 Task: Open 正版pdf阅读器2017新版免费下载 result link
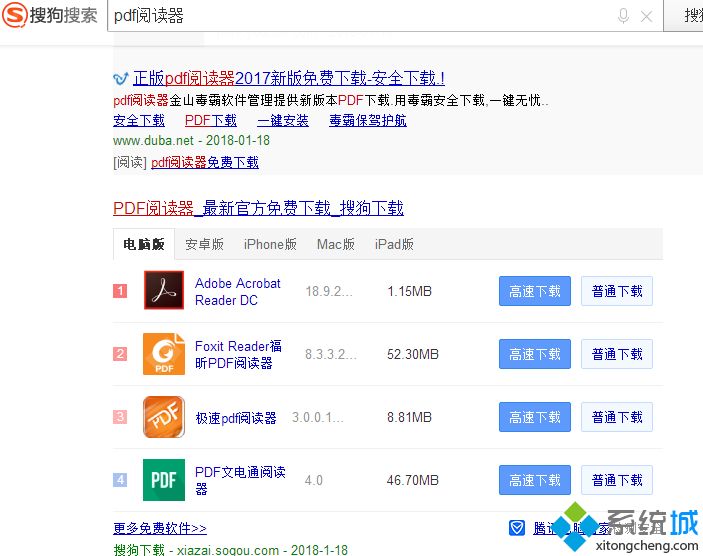click(289, 78)
